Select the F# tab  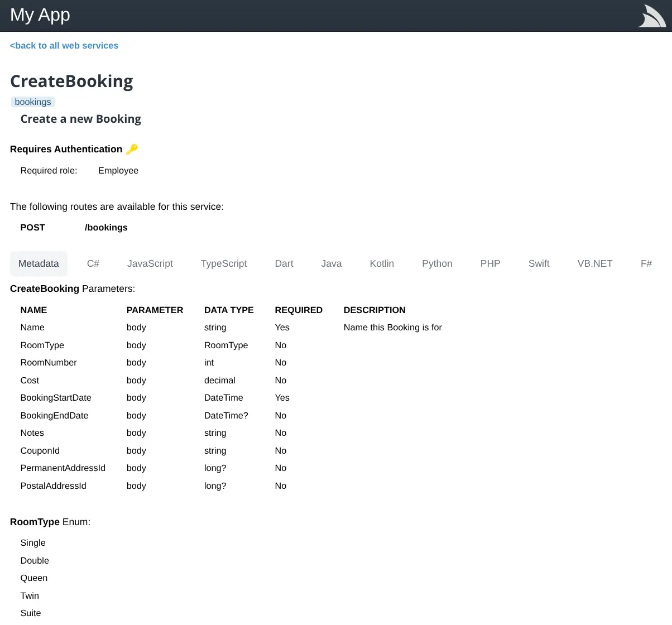coord(646,263)
